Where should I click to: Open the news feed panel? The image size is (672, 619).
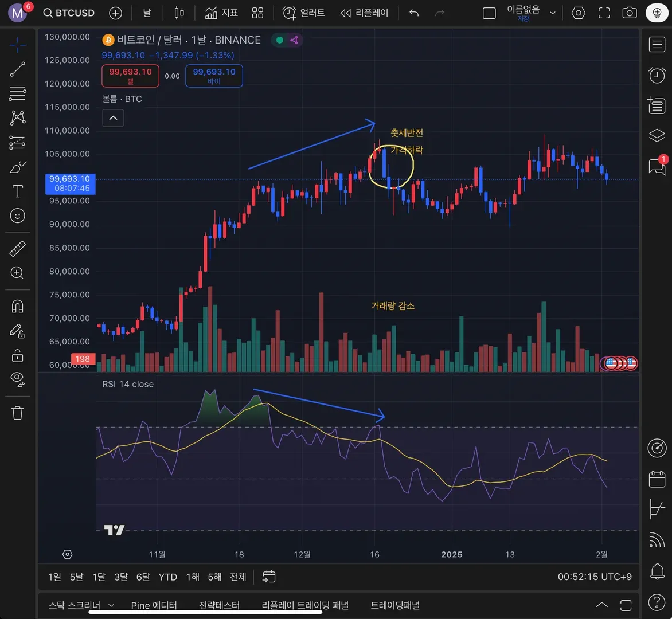pos(657,105)
